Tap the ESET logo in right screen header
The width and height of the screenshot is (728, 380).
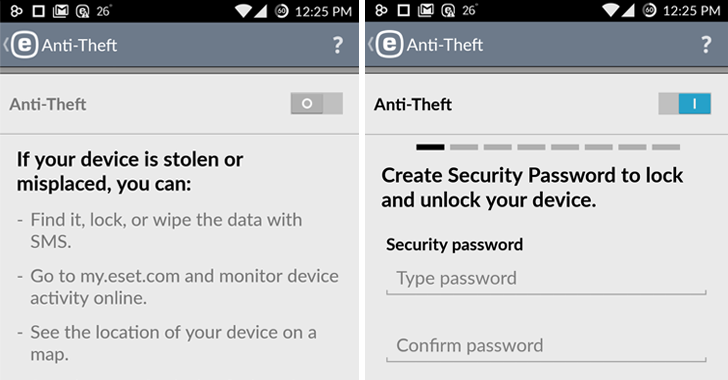[389, 45]
